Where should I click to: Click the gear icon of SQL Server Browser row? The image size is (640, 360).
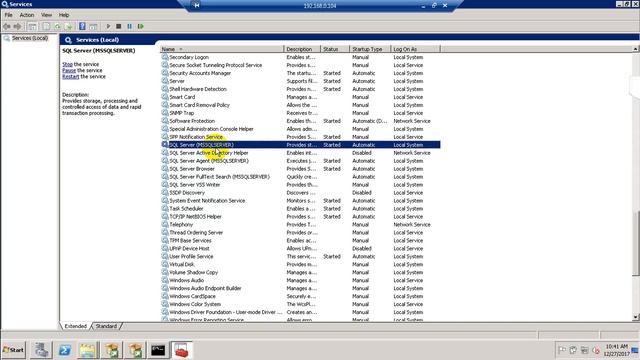coord(164,169)
